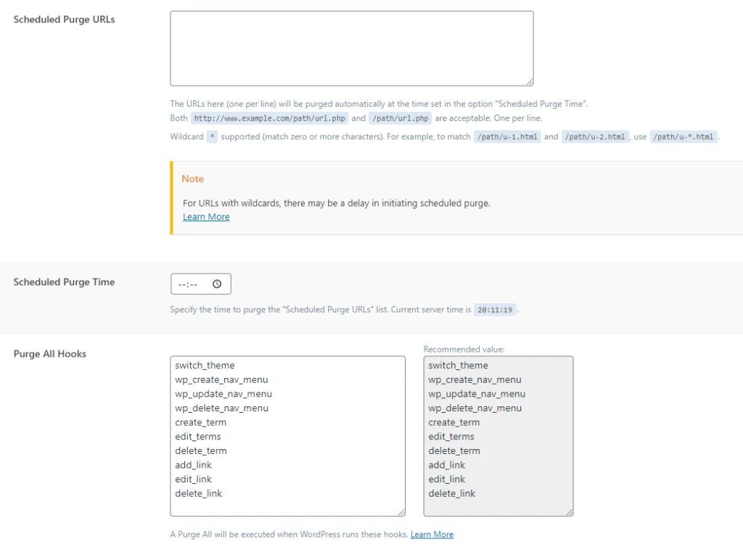Click wp_update_nav_menu in Recommended value box
Image resolution: width=743 pixels, height=560 pixels.
[476, 394]
